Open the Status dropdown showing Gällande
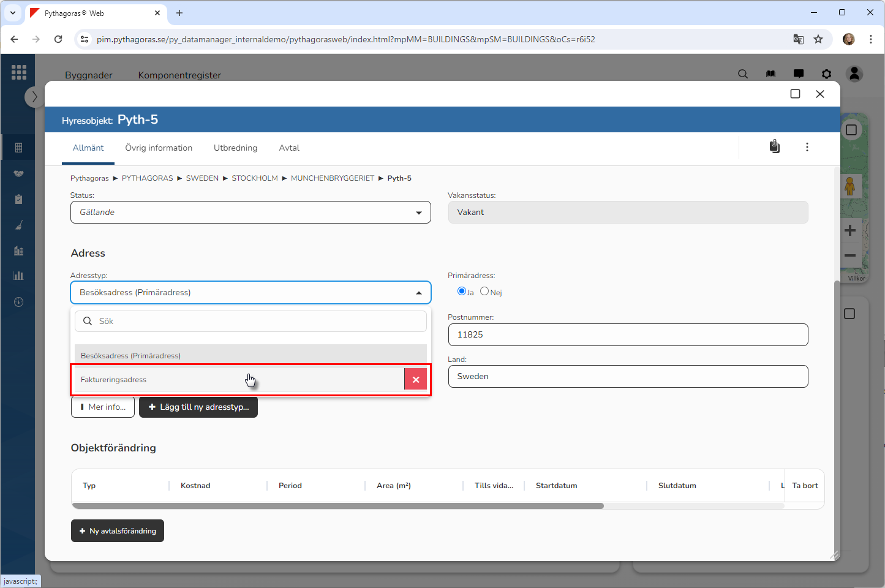This screenshot has height=588, width=885. click(x=250, y=213)
